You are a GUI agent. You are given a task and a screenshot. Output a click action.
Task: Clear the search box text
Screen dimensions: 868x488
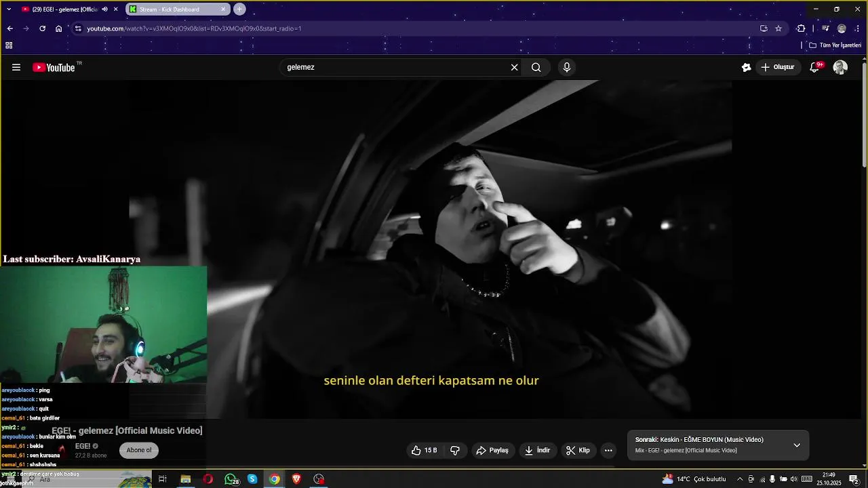pos(514,67)
